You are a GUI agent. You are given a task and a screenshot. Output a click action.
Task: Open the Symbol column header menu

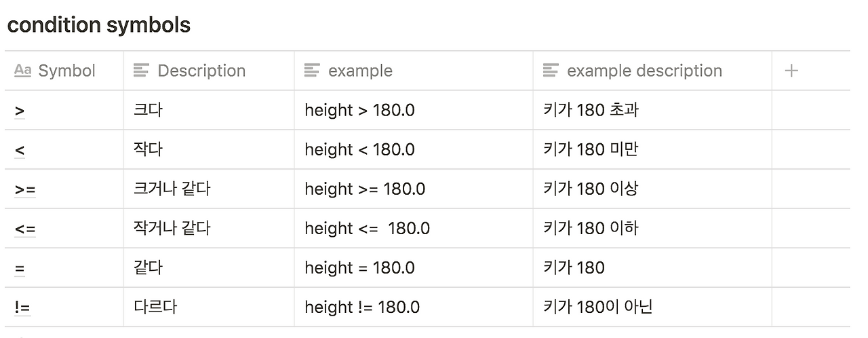66,71
